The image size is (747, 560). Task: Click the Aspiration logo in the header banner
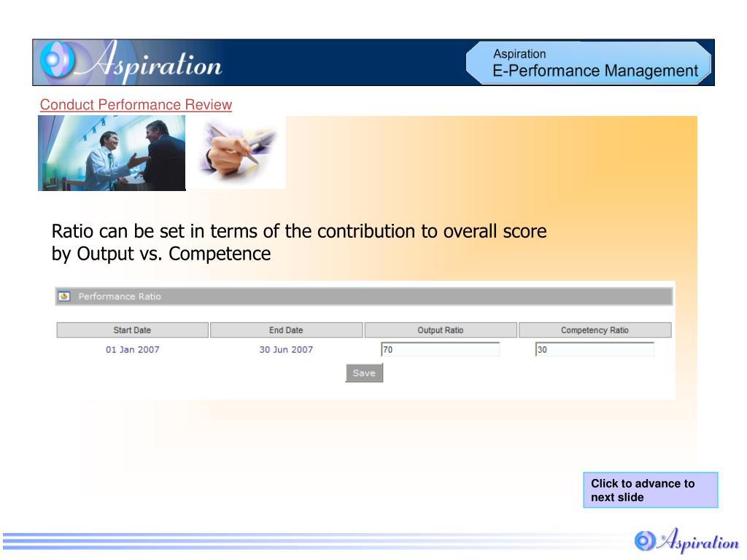(x=131, y=63)
